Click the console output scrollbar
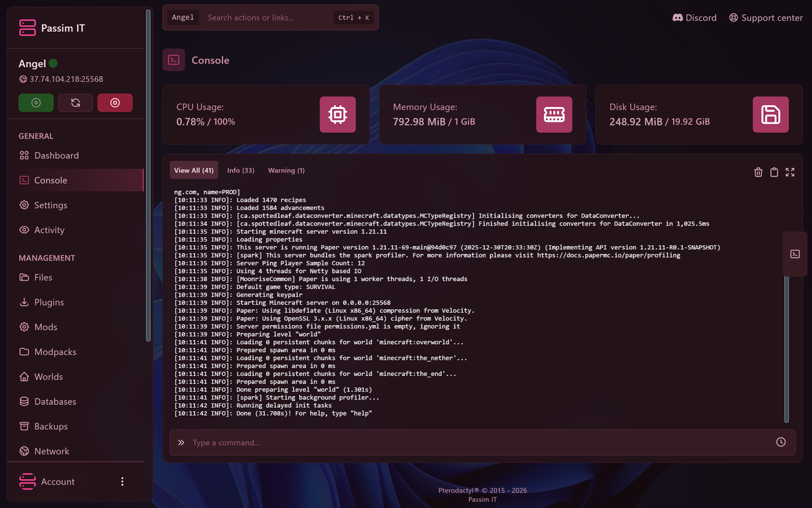The image size is (812, 508). coord(786,349)
